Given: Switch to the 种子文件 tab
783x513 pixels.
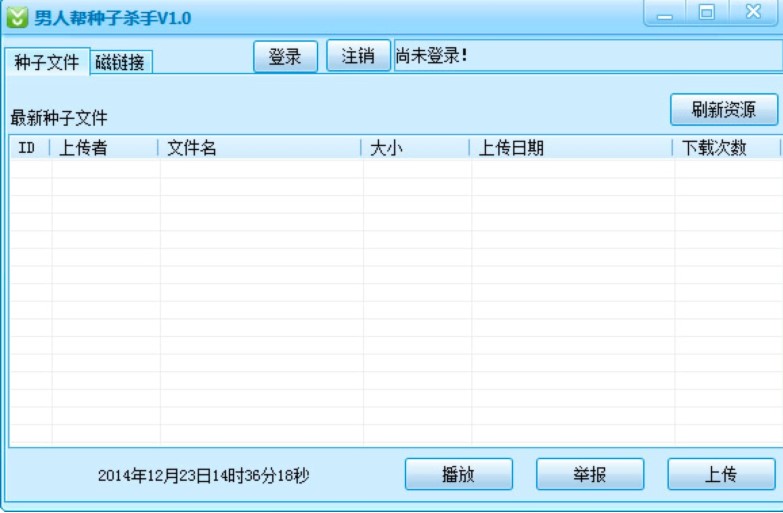Looking at the screenshot, I should click(x=47, y=62).
